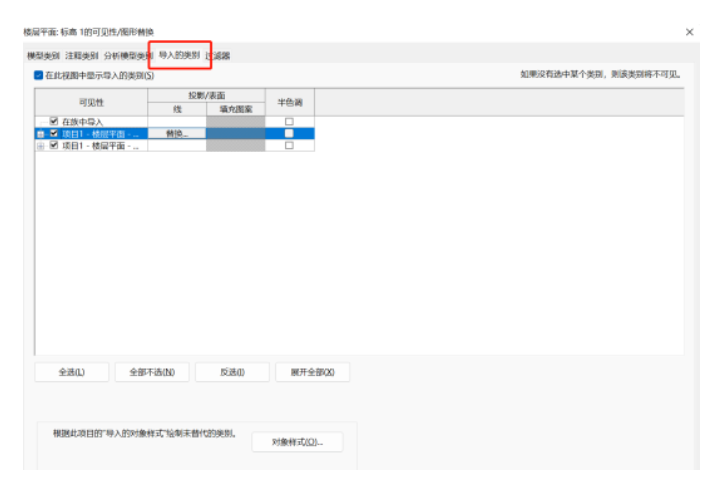This screenshot has height=484, width=706.
Task: Enable halftone for highlighted 项目1 row
Action: point(289,133)
